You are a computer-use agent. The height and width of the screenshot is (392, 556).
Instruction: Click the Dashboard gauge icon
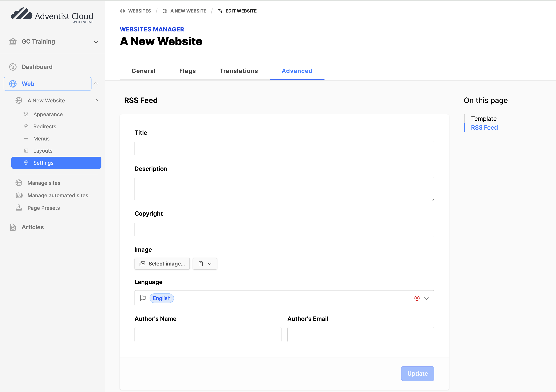pyautogui.click(x=13, y=67)
